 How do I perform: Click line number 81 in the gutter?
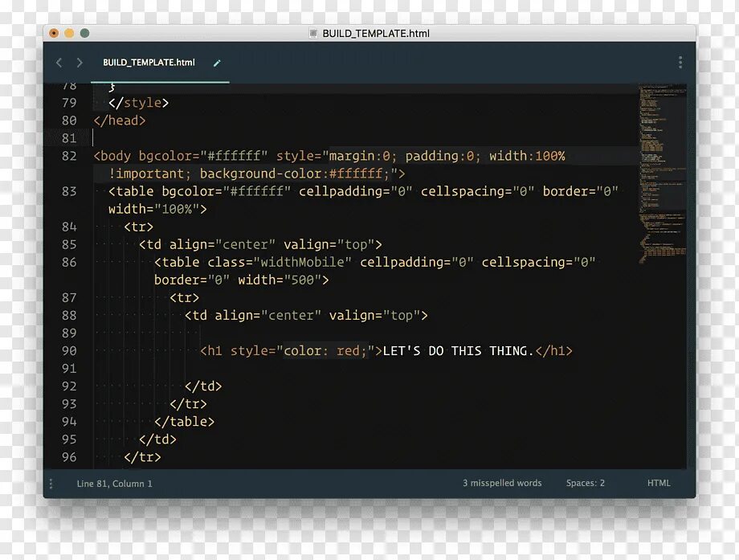[69, 138]
